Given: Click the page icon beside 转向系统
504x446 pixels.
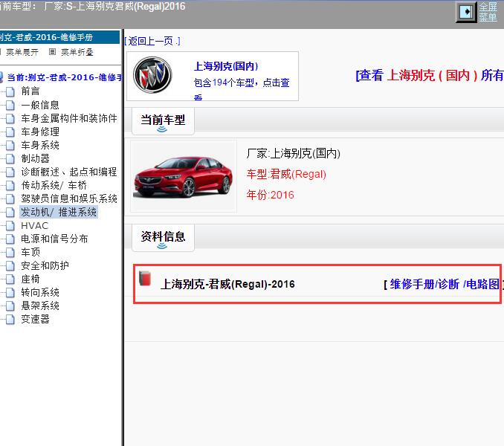Looking at the screenshot, I should tap(10, 293).
